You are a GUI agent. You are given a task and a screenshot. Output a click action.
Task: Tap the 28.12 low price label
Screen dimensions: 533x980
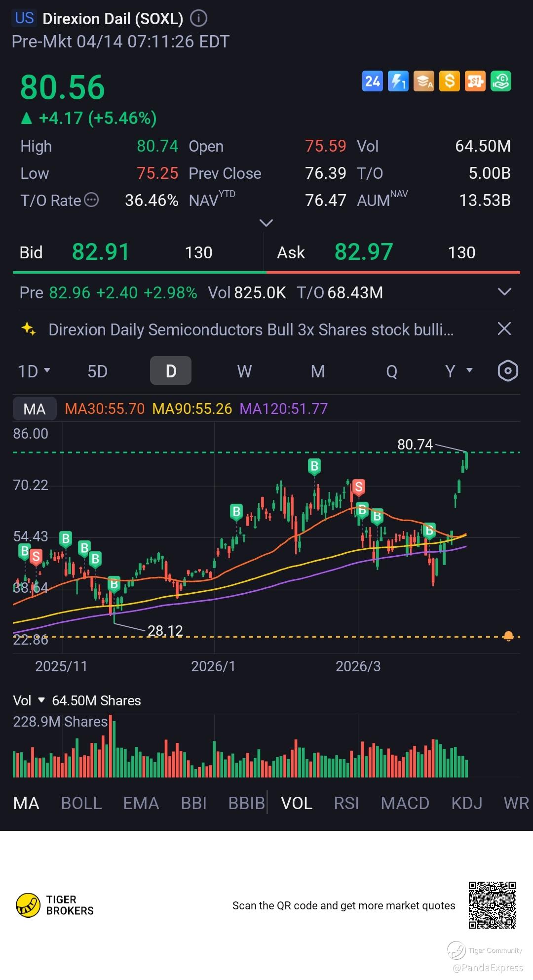[165, 631]
